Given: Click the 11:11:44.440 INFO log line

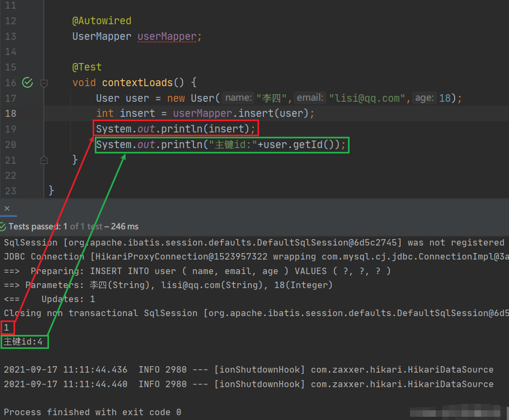Looking at the screenshot, I should pos(249,384).
